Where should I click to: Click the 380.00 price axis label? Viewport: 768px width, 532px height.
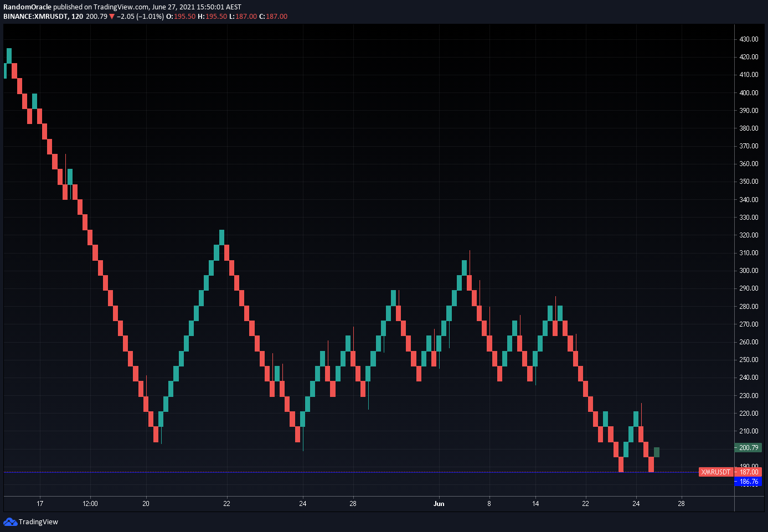749,128
